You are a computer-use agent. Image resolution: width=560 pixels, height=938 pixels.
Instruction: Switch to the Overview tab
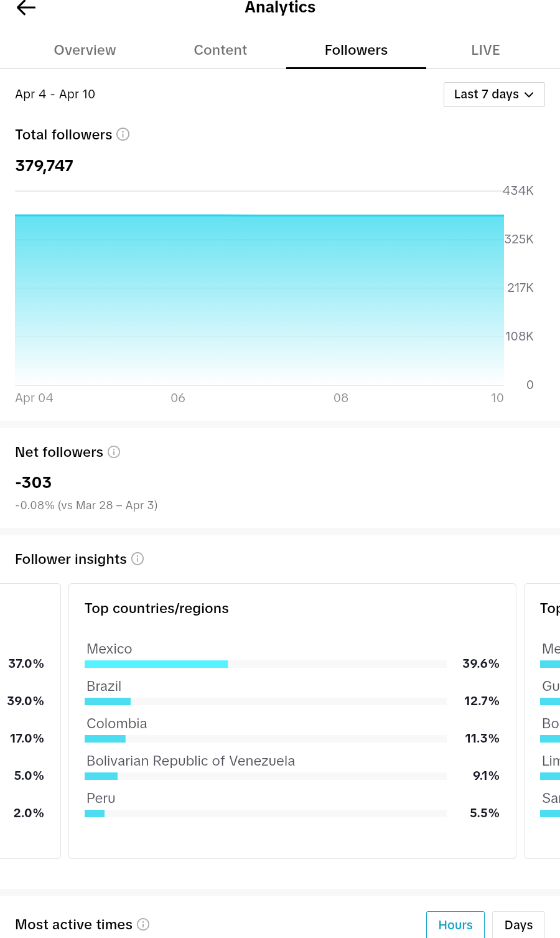click(x=85, y=50)
